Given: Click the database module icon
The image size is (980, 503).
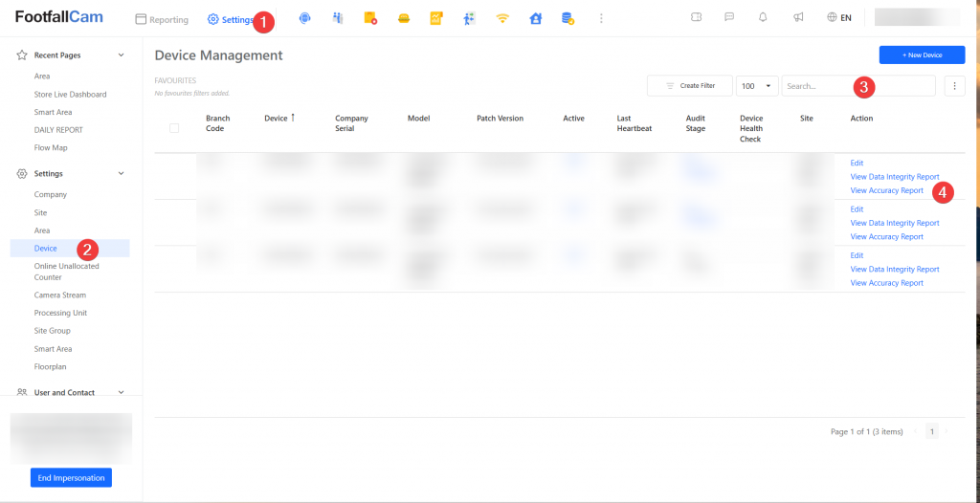Looking at the screenshot, I should (x=568, y=19).
